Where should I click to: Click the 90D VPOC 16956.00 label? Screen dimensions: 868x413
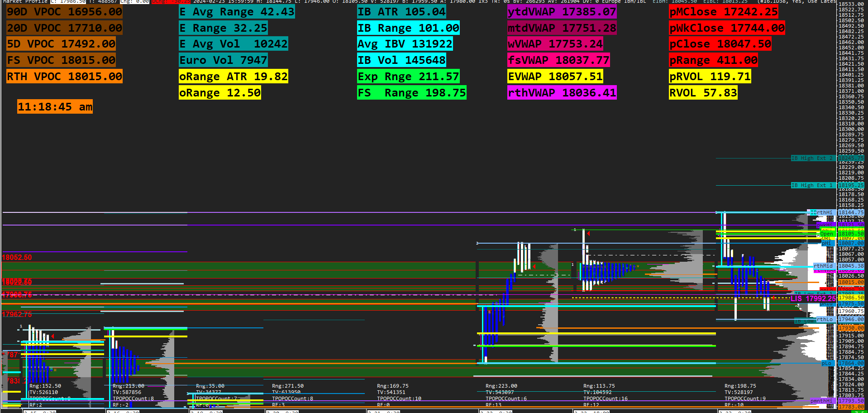pos(64,12)
